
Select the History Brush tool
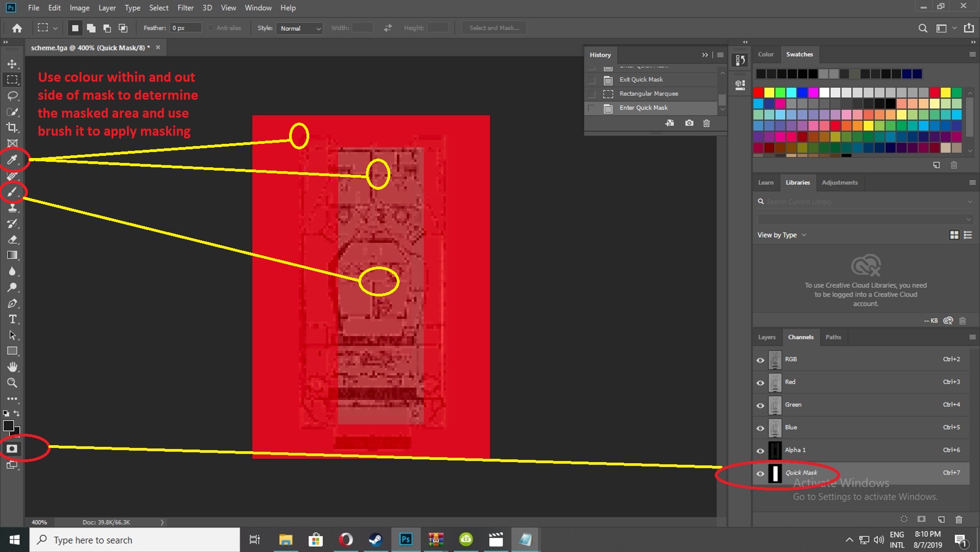(12, 223)
